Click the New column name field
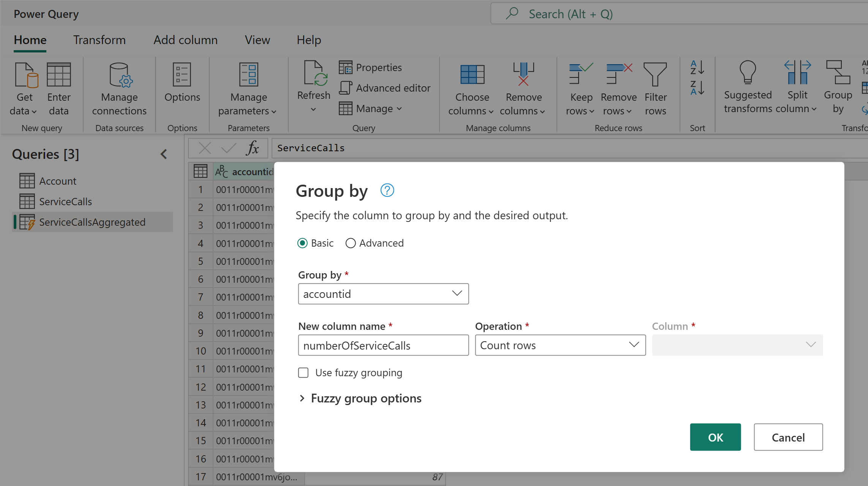The width and height of the screenshot is (868, 486). pyautogui.click(x=383, y=345)
